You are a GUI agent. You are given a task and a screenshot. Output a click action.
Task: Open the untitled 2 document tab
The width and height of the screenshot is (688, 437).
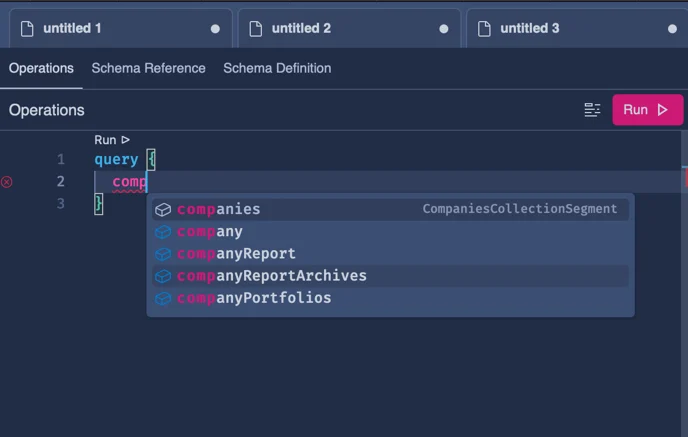[349, 29]
